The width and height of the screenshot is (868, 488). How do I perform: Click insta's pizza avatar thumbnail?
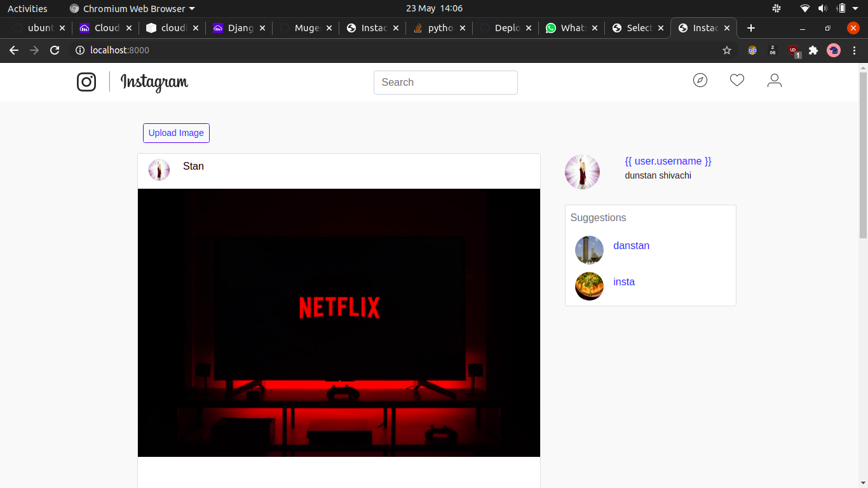(589, 286)
